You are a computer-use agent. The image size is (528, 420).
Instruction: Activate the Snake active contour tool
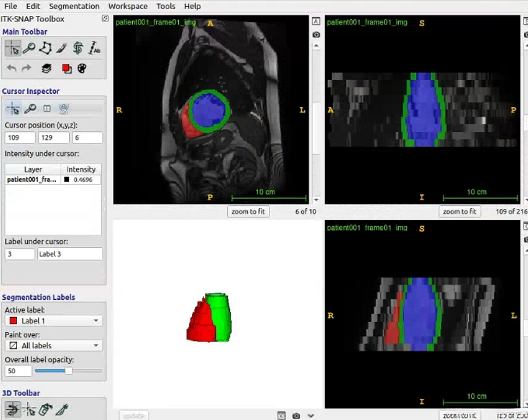[x=78, y=48]
